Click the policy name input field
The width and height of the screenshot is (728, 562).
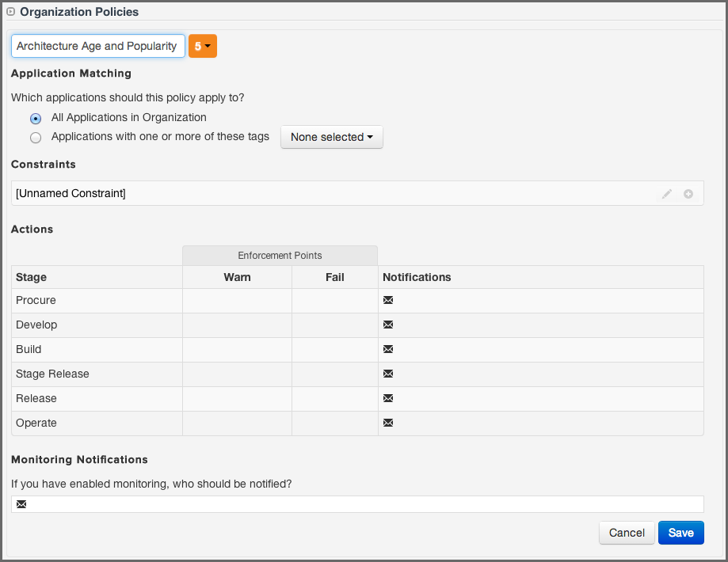(x=97, y=46)
